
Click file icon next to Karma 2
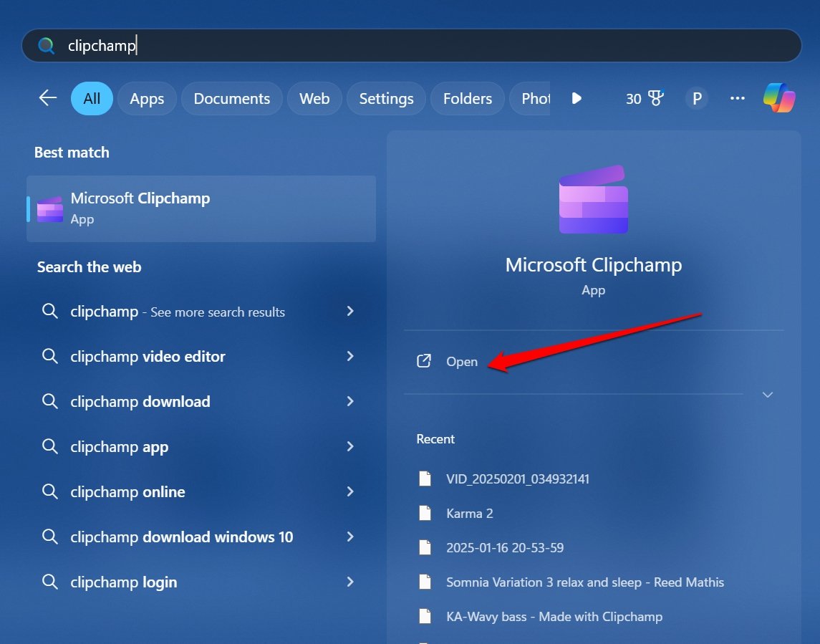pyautogui.click(x=425, y=513)
